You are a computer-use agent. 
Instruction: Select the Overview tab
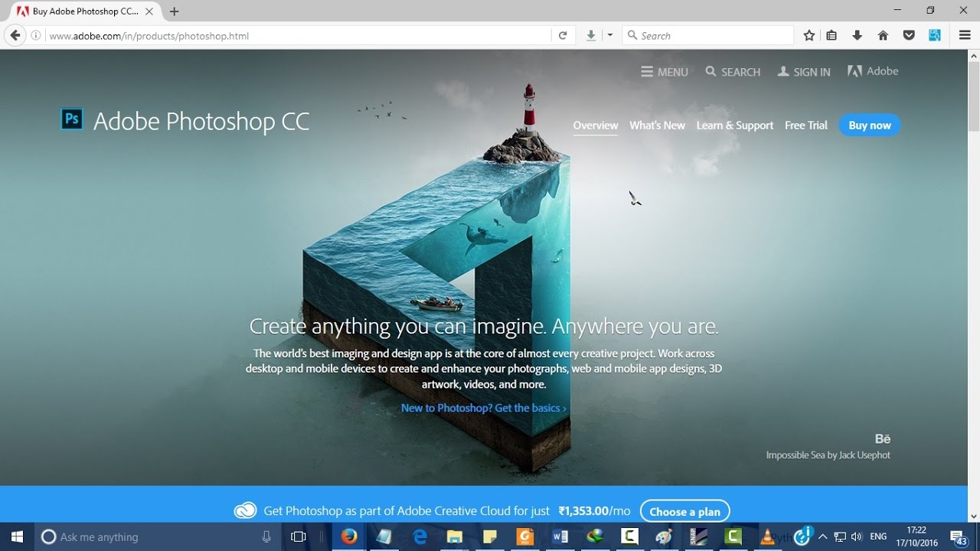tap(596, 126)
